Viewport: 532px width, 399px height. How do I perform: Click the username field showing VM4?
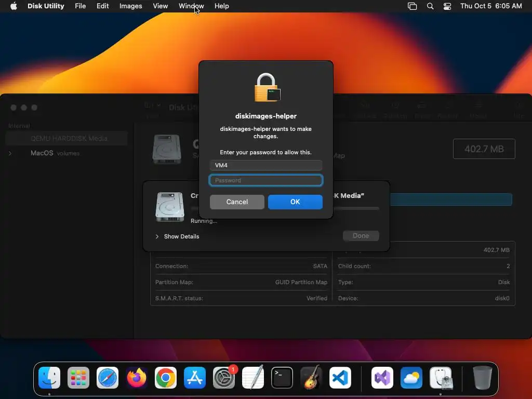tap(266, 165)
